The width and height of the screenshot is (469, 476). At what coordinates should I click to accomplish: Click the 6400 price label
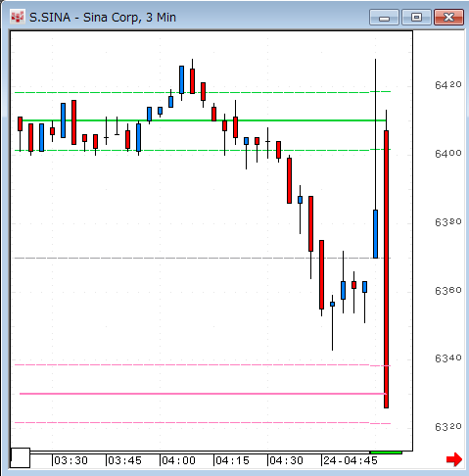click(448, 153)
